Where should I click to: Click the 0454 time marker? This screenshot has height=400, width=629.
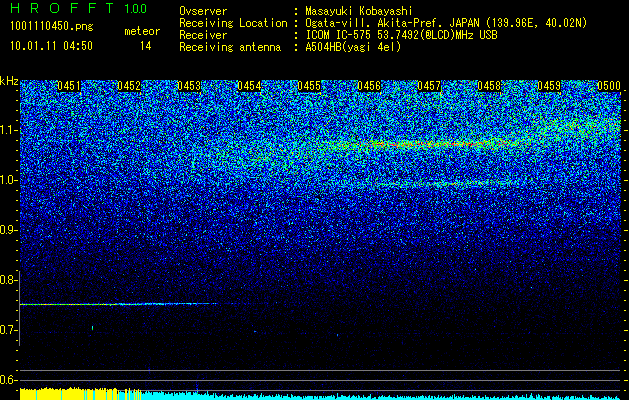(249, 86)
